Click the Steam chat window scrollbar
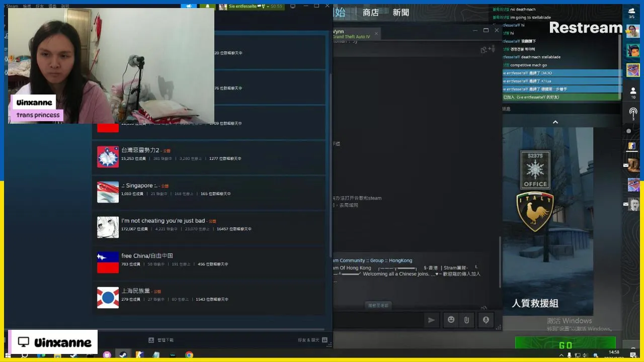 coord(500,261)
